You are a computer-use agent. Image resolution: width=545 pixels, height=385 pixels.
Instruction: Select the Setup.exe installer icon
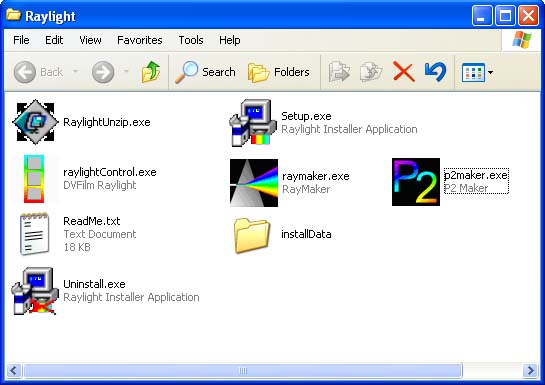pos(251,123)
